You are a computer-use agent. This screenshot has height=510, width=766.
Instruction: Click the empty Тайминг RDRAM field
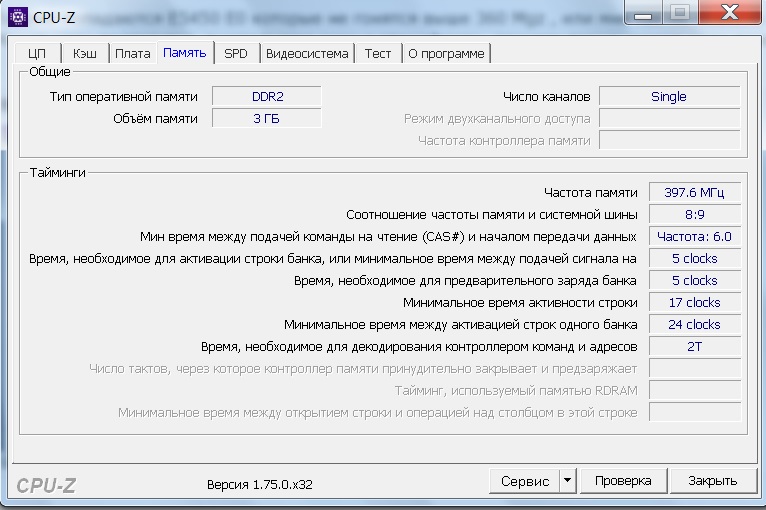pos(695,390)
